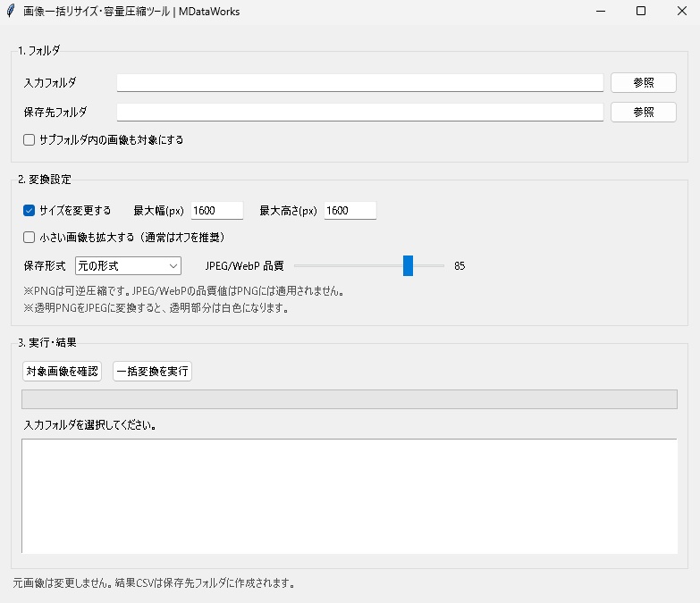700x603 pixels.
Task: Click note ※PNGは可逆圧縮です text
Action: click(183, 291)
